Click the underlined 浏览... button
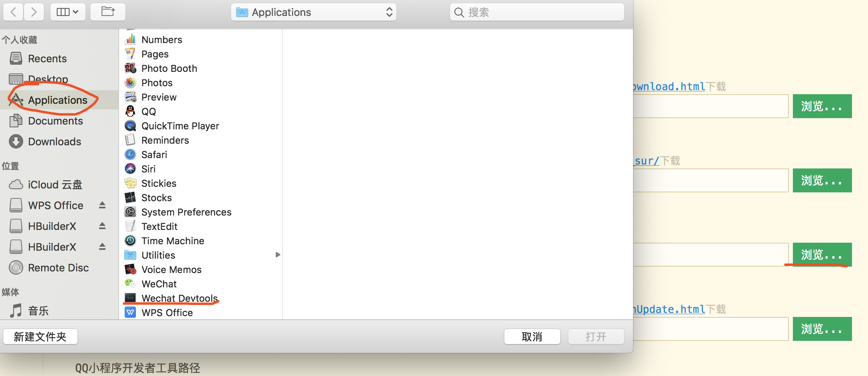 coord(822,255)
